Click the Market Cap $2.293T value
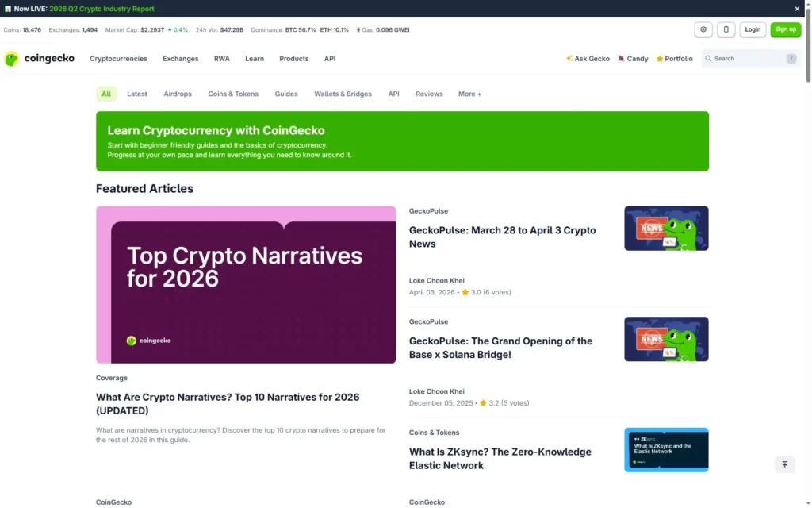This screenshot has height=508, width=812. pyautogui.click(x=152, y=30)
